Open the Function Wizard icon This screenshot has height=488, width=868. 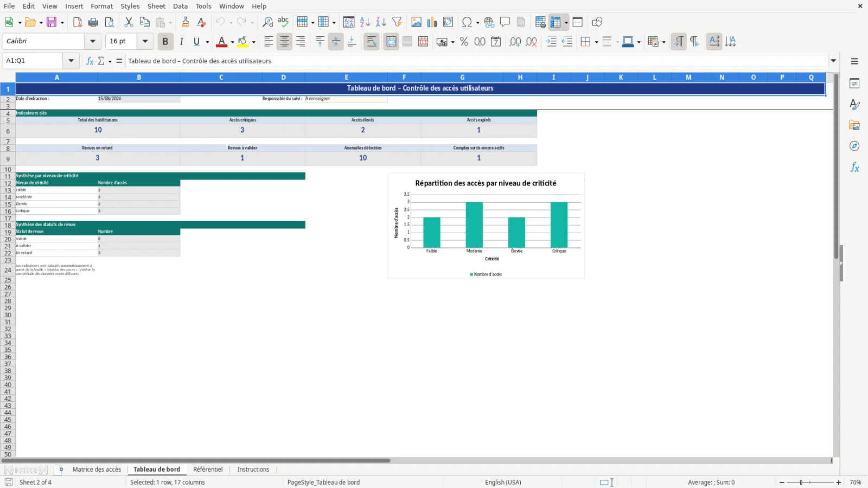coord(90,61)
